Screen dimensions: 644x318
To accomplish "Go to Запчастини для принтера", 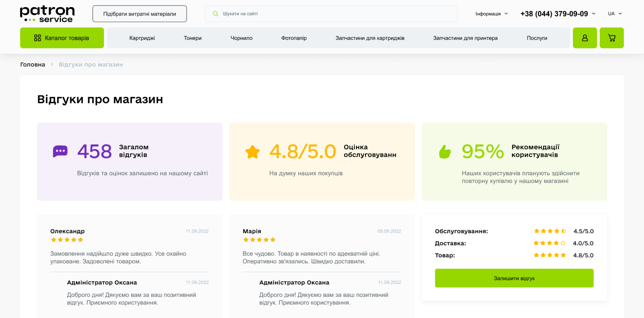I will (x=465, y=38).
